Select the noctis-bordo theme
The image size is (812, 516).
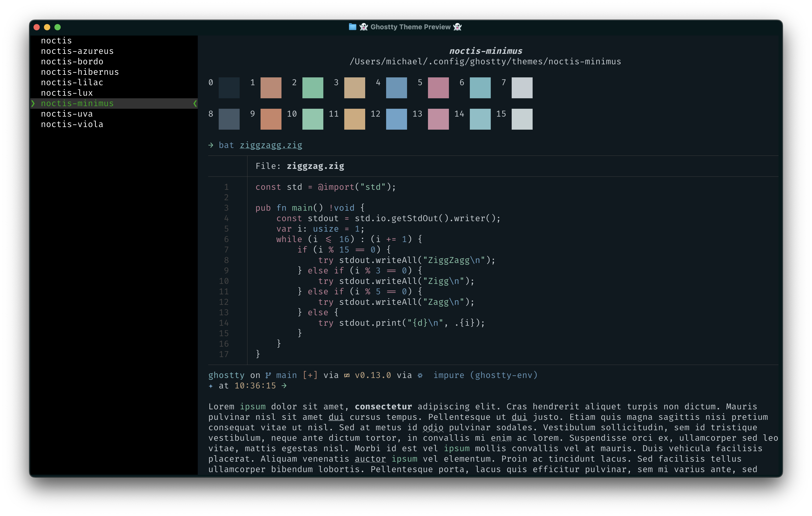click(72, 61)
